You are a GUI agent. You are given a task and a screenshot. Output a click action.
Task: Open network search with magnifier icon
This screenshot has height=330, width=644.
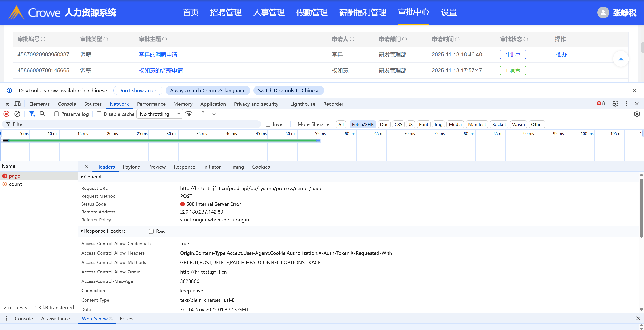(x=43, y=114)
